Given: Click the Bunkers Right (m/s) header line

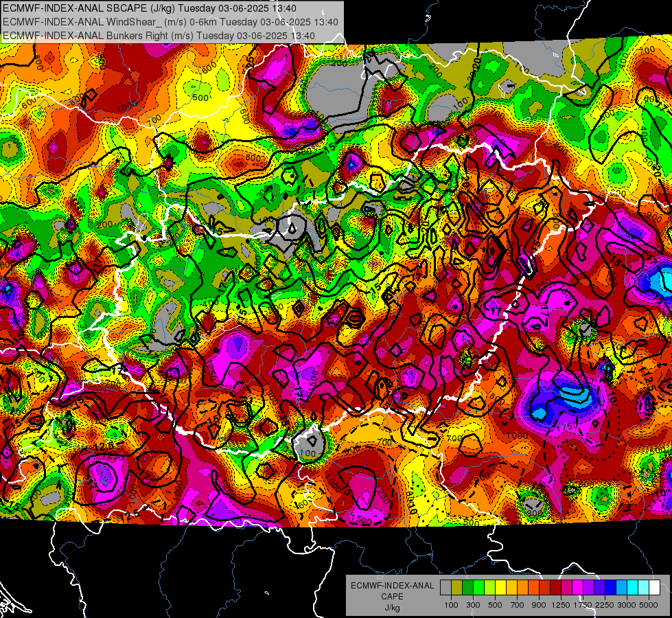Looking at the screenshot, I should pyautogui.click(x=159, y=36).
